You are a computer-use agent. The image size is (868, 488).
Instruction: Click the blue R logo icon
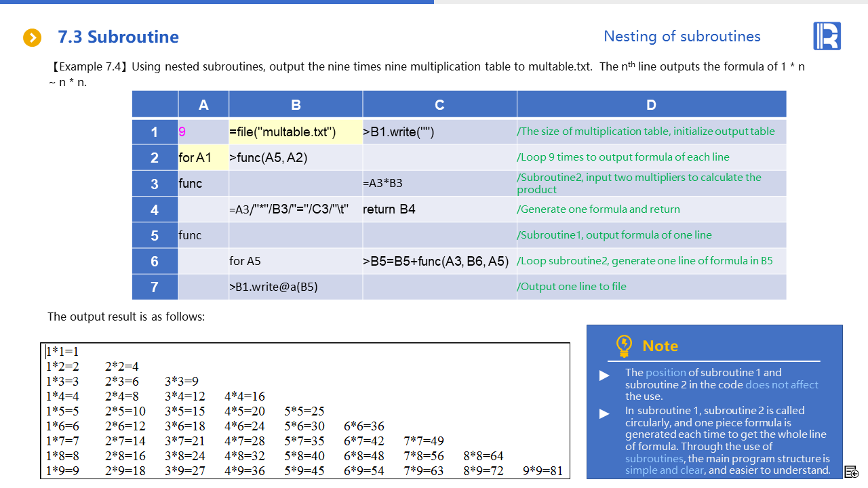point(827,36)
